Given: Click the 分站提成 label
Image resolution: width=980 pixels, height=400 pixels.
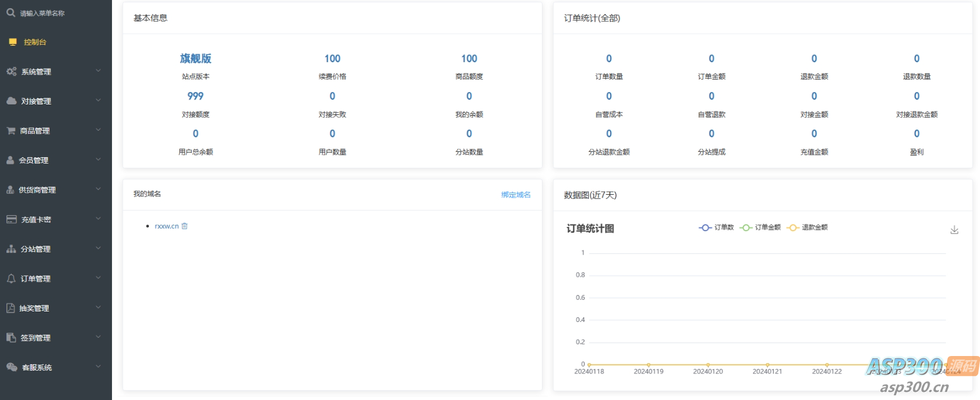Looking at the screenshot, I should [711, 152].
